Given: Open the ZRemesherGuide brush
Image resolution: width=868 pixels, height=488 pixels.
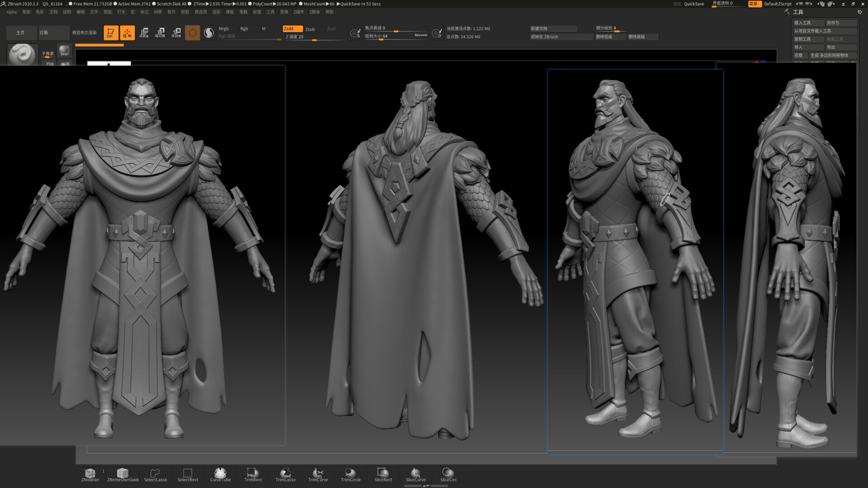Looking at the screenshot, I should coord(123,472).
